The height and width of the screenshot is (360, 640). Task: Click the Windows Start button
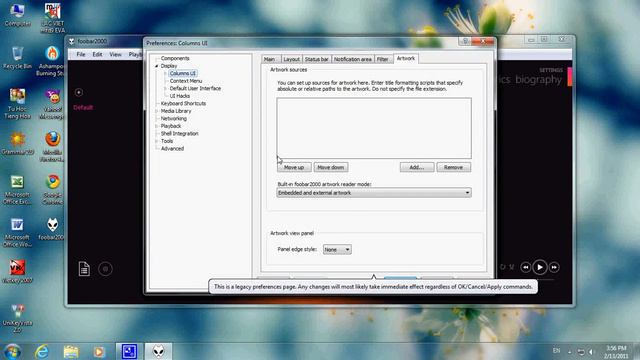click(x=12, y=351)
